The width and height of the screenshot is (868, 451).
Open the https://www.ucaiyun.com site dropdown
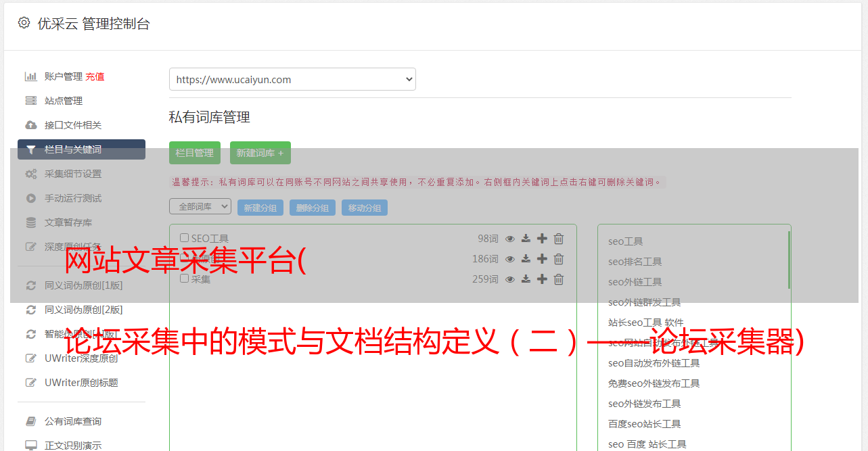[x=292, y=79]
